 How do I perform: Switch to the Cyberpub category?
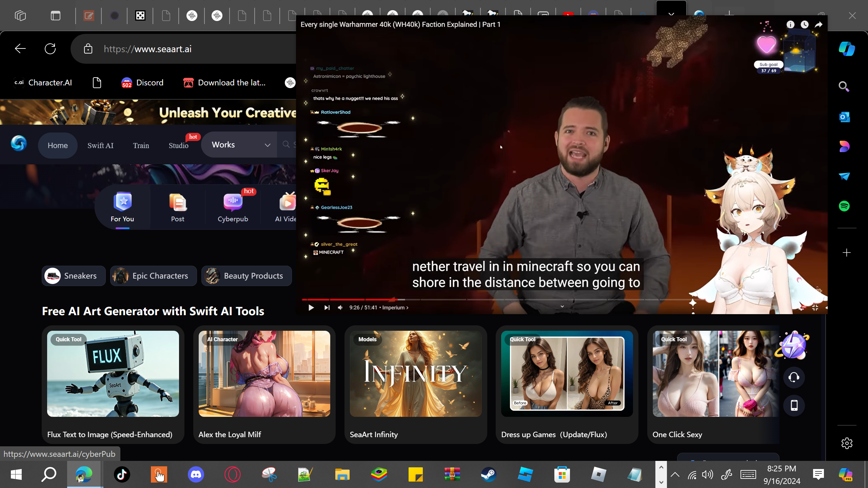pos(233,207)
